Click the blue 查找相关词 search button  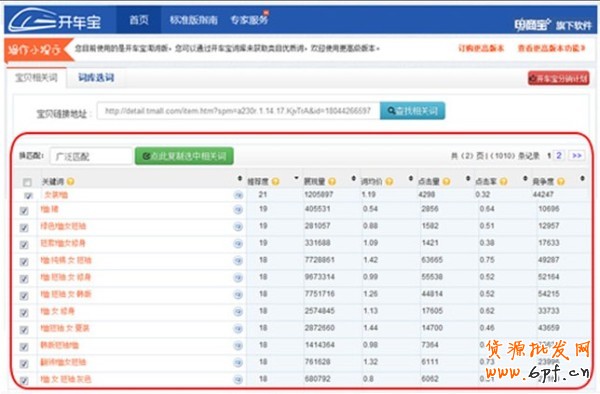point(412,111)
